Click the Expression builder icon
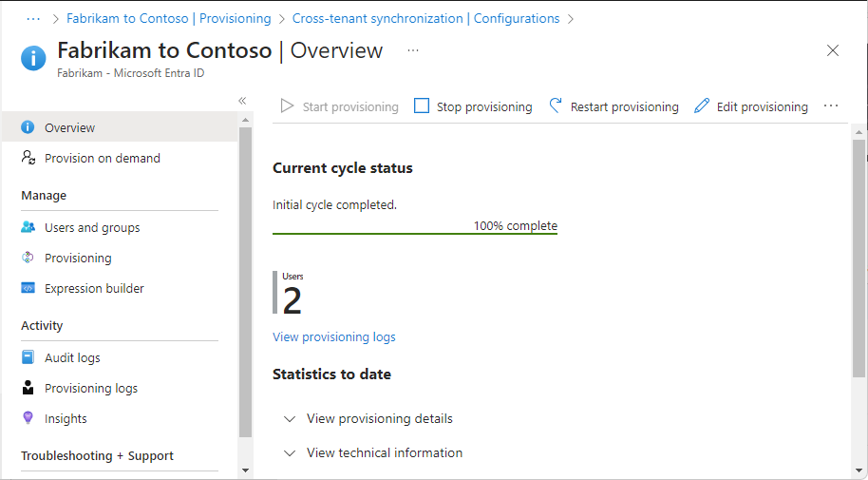Image resolution: width=868 pixels, height=480 pixels. 28,288
